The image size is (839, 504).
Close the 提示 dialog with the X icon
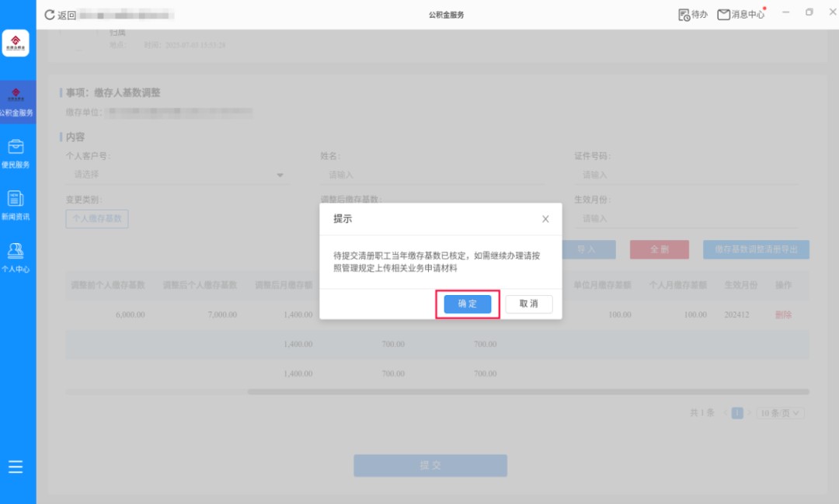click(x=545, y=219)
